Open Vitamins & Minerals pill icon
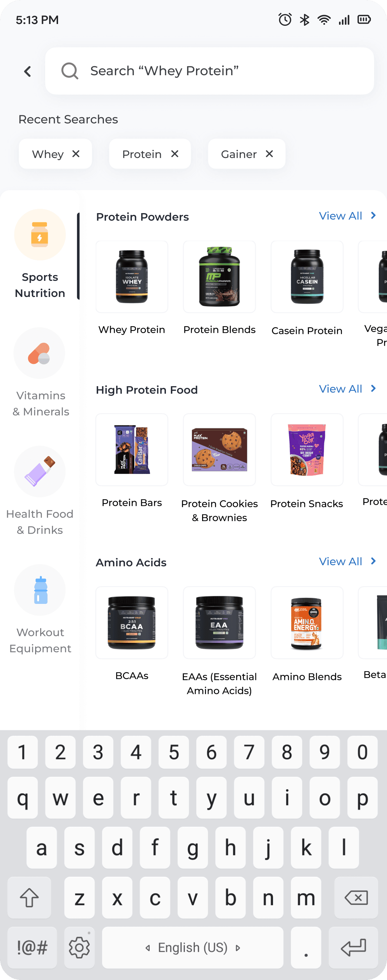The height and width of the screenshot is (980, 387). point(39,353)
